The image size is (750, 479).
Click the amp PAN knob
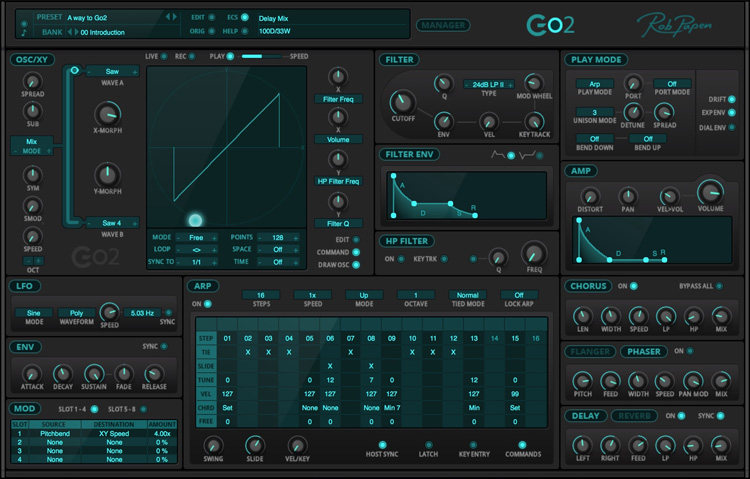click(628, 196)
